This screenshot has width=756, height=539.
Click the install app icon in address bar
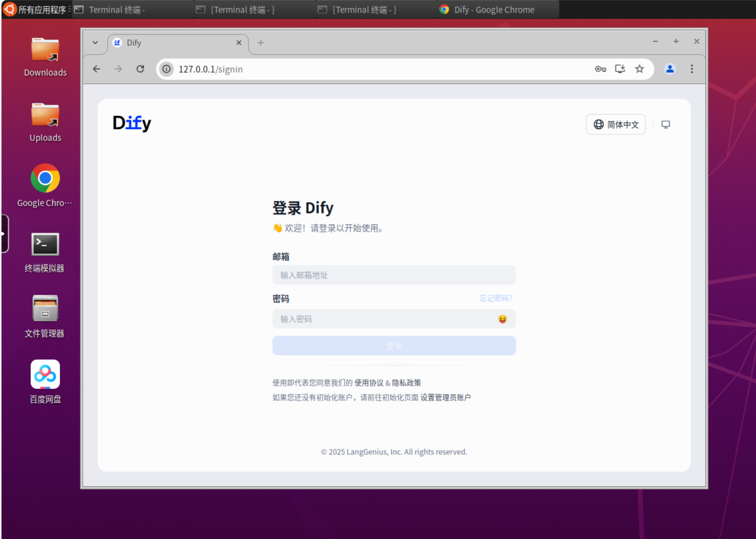(x=620, y=69)
